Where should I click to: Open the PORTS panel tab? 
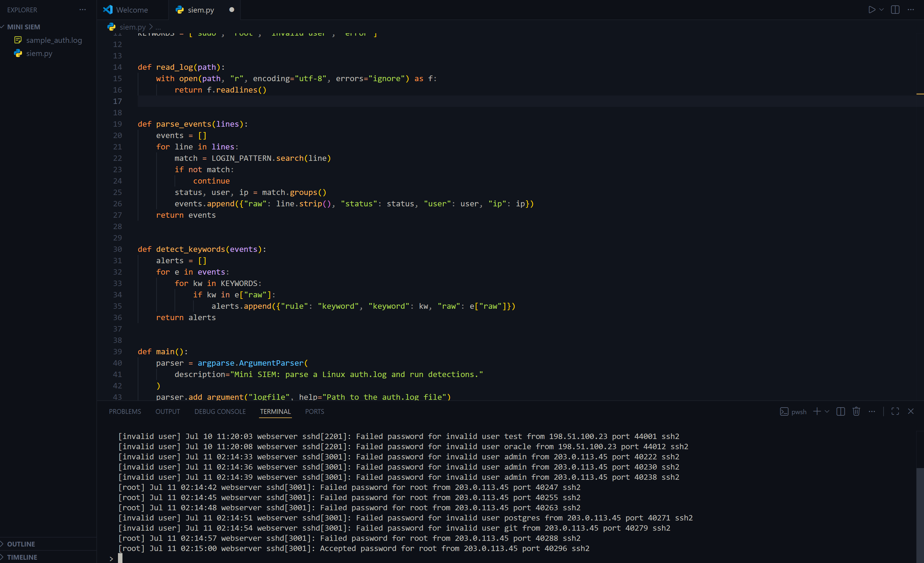coord(315,411)
